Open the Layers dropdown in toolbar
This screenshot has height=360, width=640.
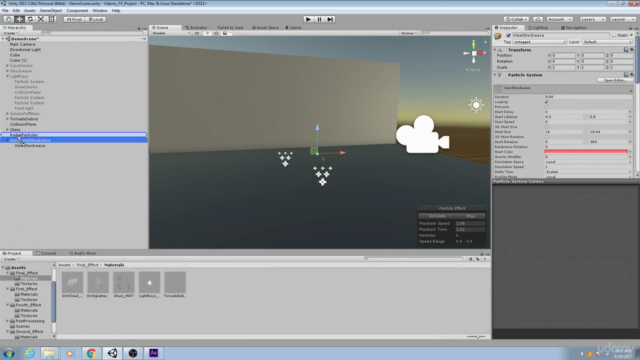click(x=593, y=19)
